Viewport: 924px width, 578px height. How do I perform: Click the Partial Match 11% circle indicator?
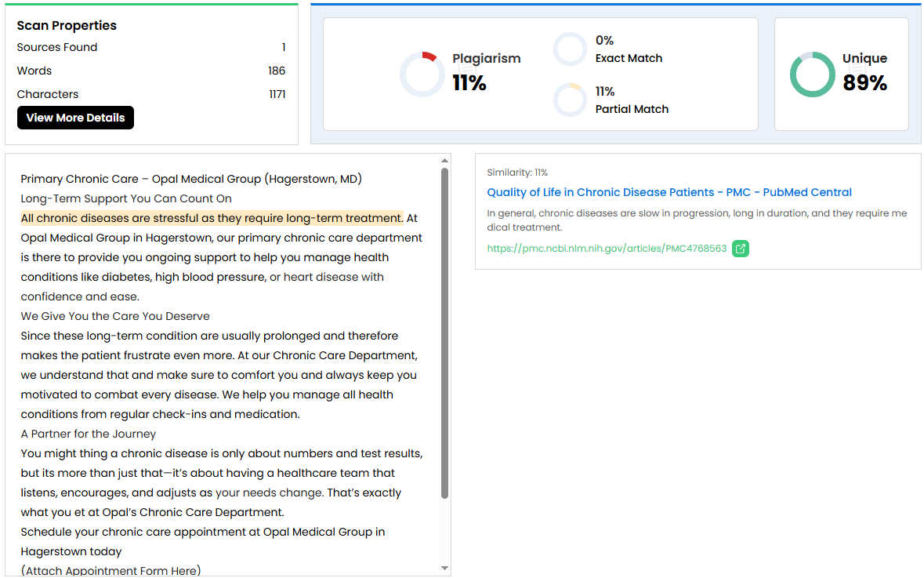coord(570,100)
